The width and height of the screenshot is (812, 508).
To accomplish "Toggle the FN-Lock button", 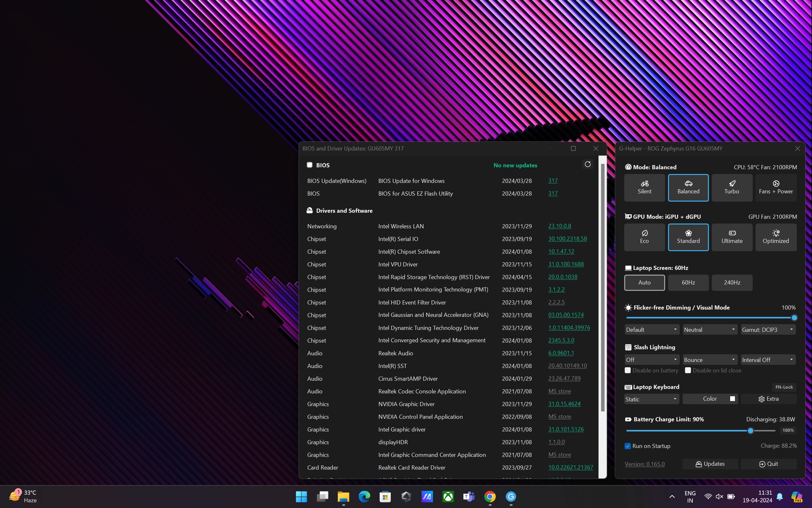I will [x=784, y=387].
